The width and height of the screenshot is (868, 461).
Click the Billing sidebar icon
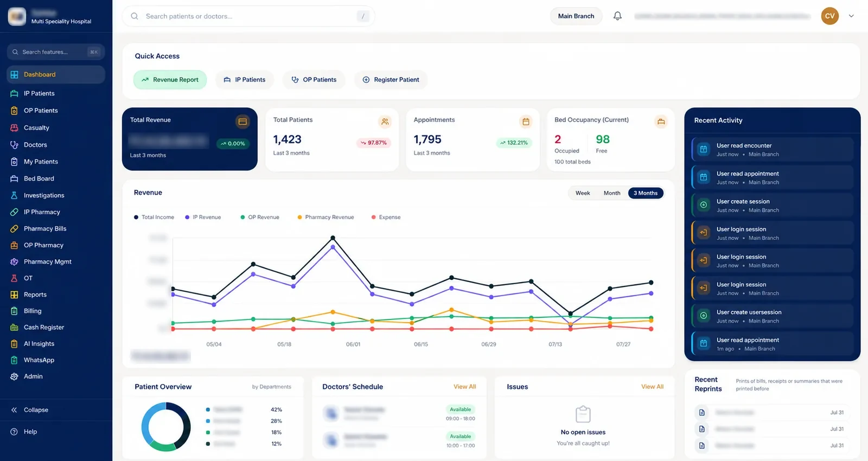pyautogui.click(x=14, y=311)
